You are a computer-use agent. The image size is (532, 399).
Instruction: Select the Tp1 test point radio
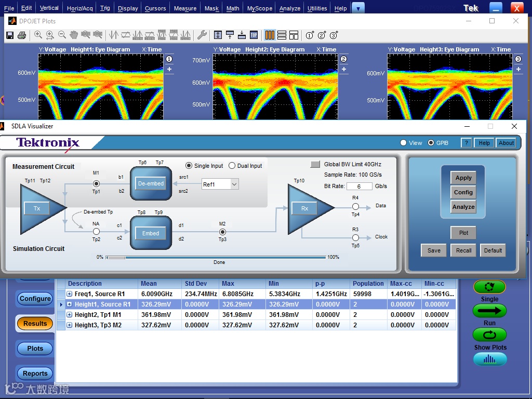96,183
